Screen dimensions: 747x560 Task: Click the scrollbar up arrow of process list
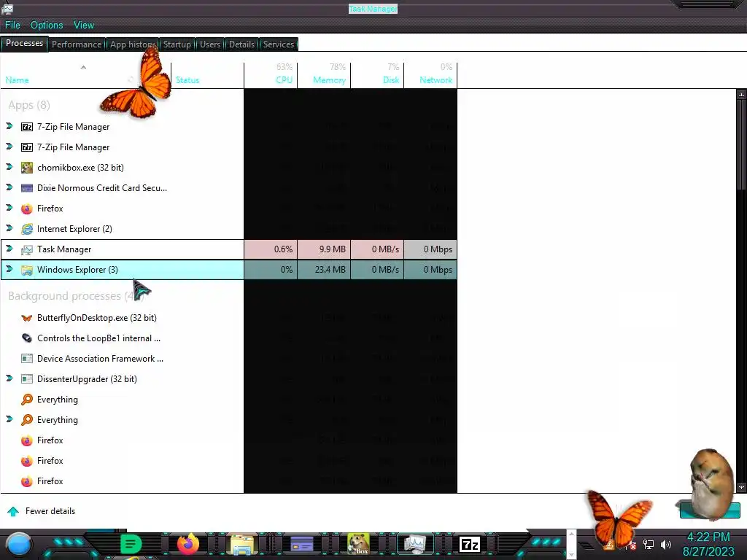pos(741,94)
